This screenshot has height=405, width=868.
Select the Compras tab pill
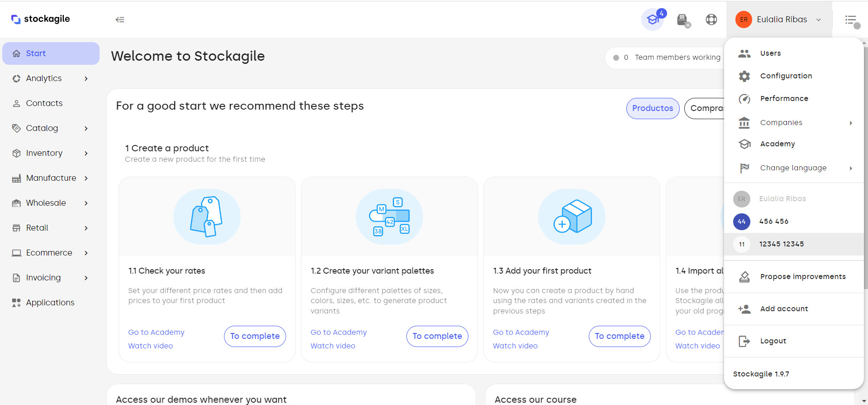click(705, 108)
